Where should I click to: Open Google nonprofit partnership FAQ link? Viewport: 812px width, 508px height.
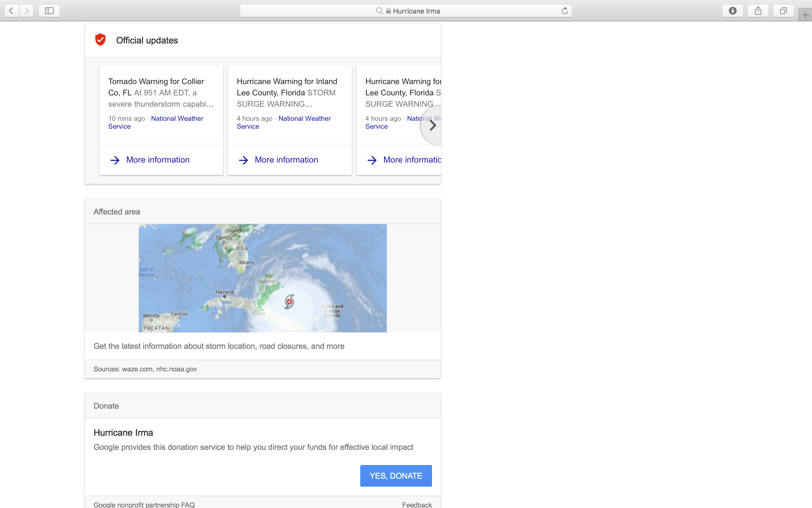click(x=144, y=504)
